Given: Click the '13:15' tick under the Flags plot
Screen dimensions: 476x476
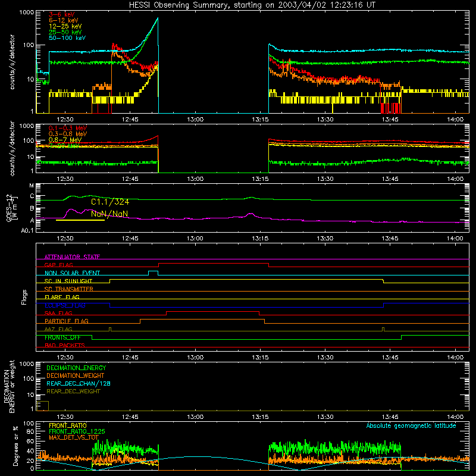Looking at the screenshot, I should coord(260,358).
